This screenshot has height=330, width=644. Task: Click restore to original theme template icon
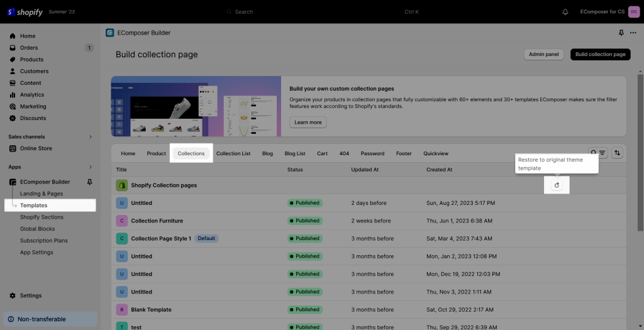(x=557, y=185)
